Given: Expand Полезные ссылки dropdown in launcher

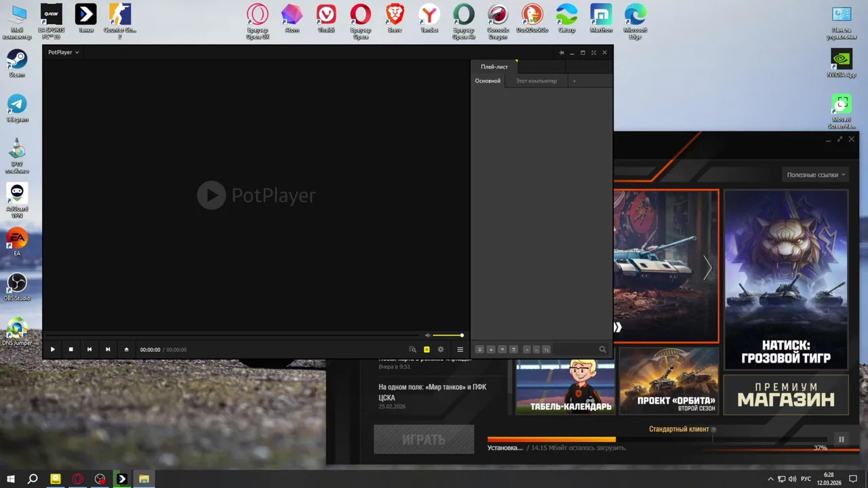Looking at the screenshot, I should (x=816, y=175).
